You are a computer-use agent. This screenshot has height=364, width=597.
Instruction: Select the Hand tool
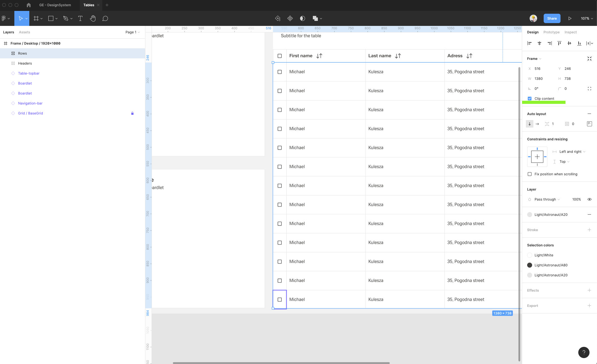93,18
